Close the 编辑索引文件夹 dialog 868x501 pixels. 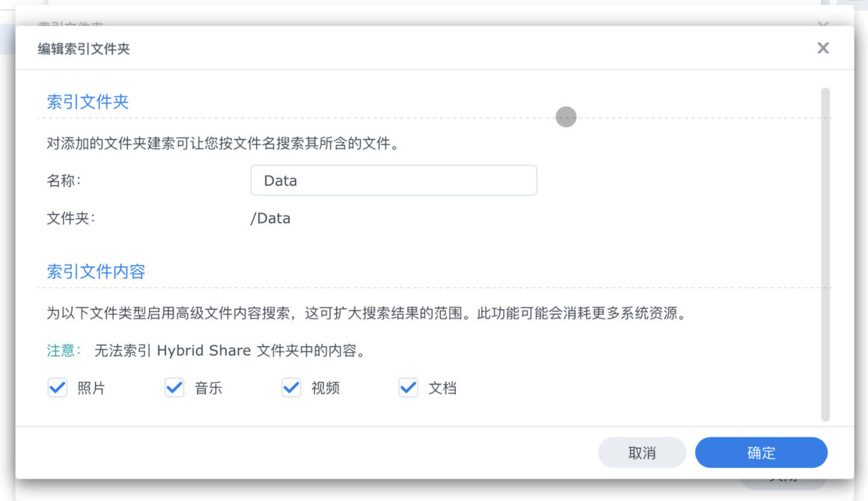[823, 47]
